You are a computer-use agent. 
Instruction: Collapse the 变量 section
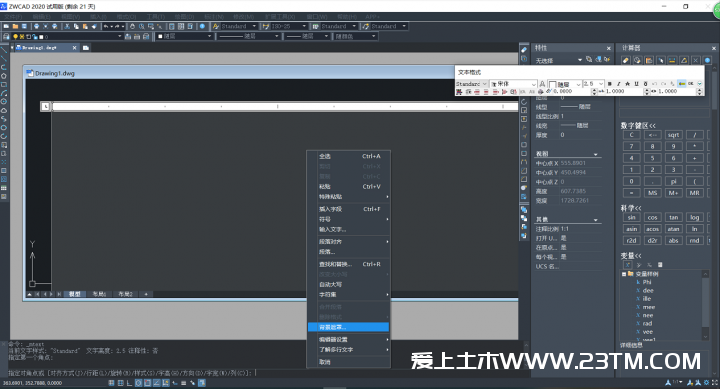click(631, 255)
